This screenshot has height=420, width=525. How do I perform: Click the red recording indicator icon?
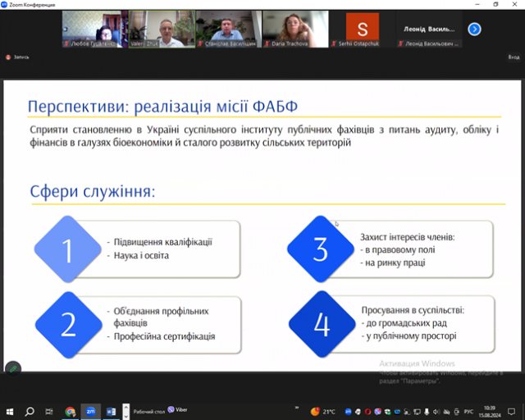pyautogui.click(x=8, y=57)
